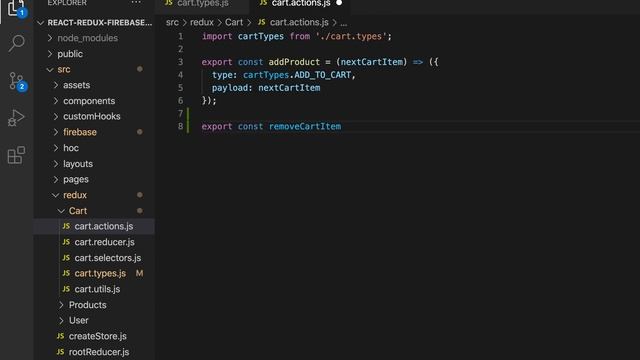Expand the assets folder
Image resolution: width=640 pixels, height=360 pixels.
(56, 85)
